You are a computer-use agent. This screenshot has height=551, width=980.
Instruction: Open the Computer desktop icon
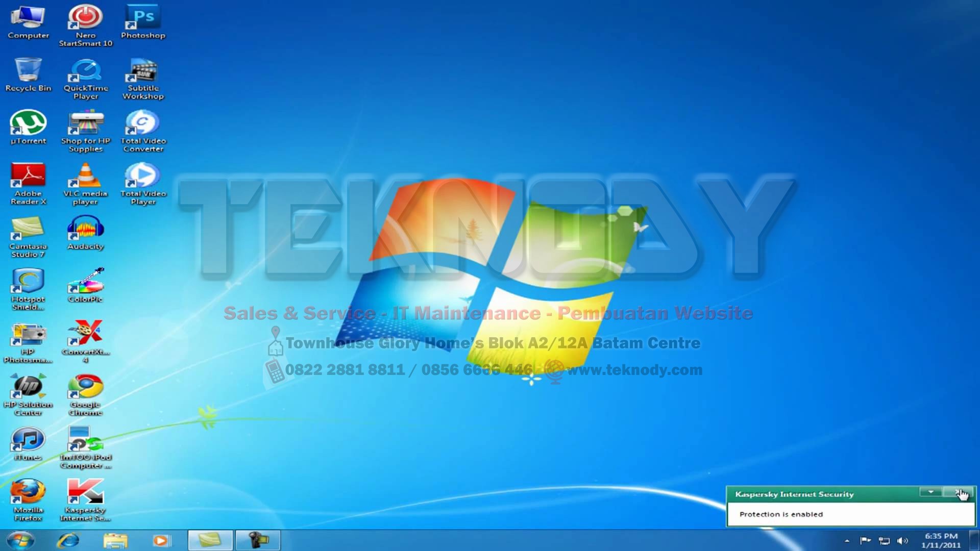[28, 22]
